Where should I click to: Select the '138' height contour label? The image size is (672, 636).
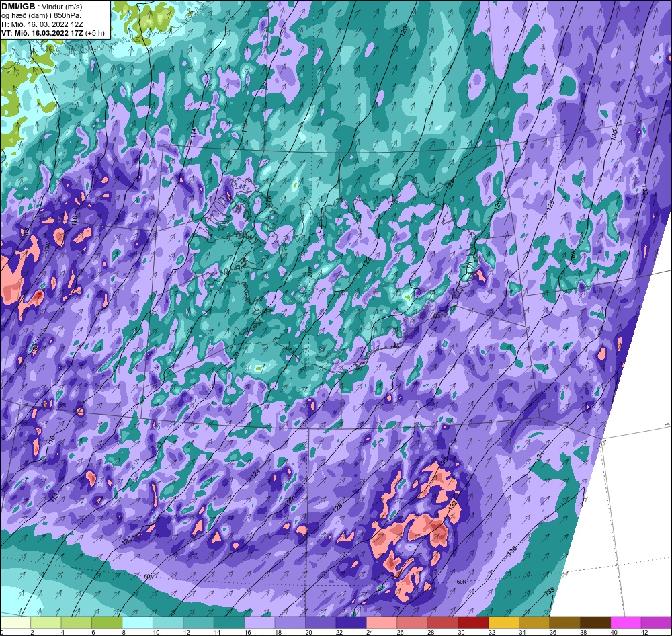tap(550, 591)
